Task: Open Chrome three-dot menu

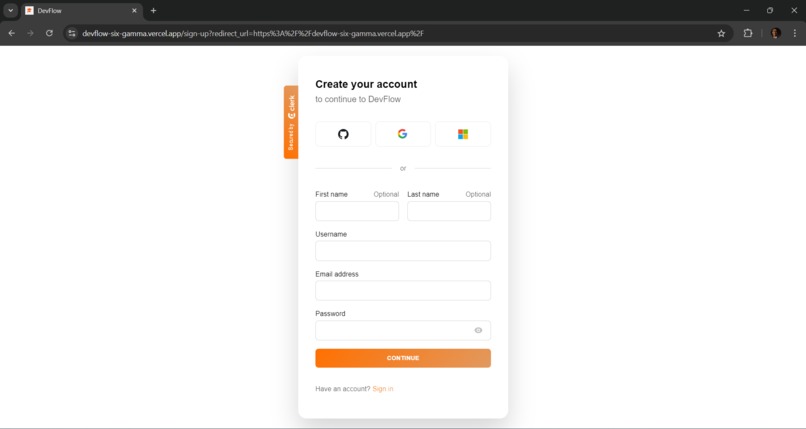Action: tap(795, 33)
